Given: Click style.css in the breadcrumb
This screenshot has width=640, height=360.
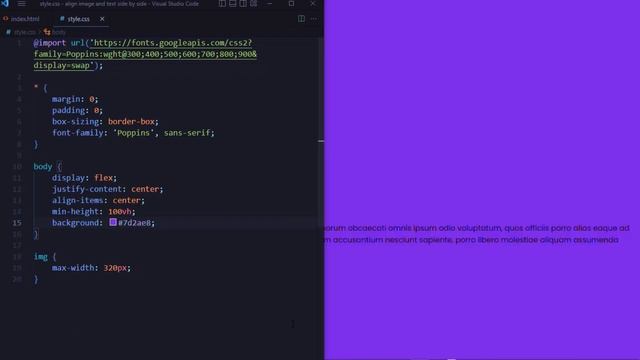Looking at the screenshot, I should (x=24, y=32).
